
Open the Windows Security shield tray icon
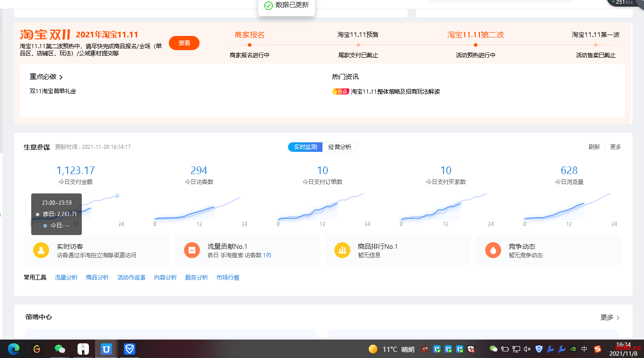[471, 349]
